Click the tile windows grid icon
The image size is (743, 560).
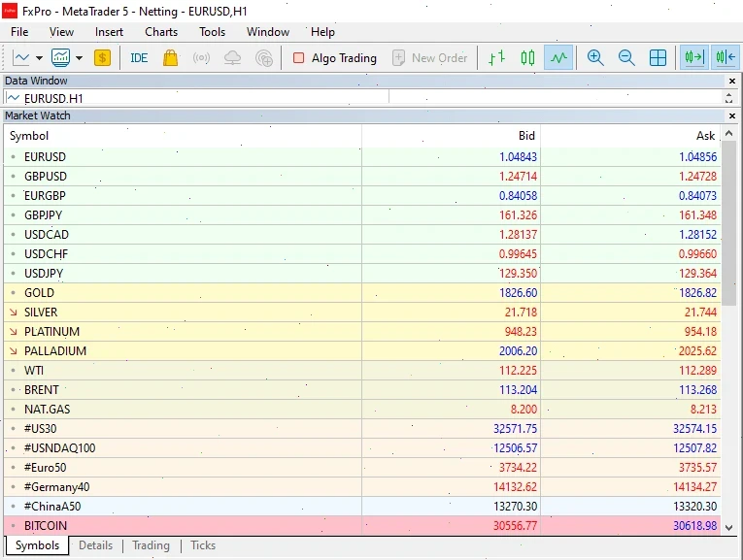pos(658,58)
